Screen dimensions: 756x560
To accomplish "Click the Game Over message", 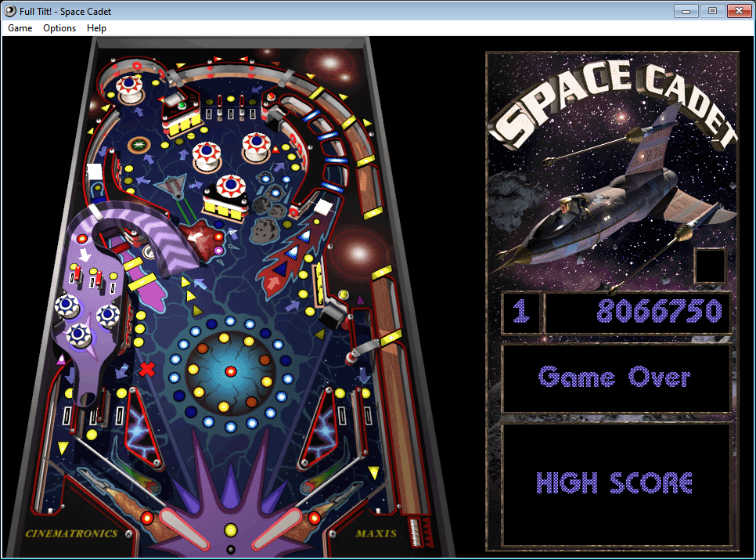I will [614, 377].
